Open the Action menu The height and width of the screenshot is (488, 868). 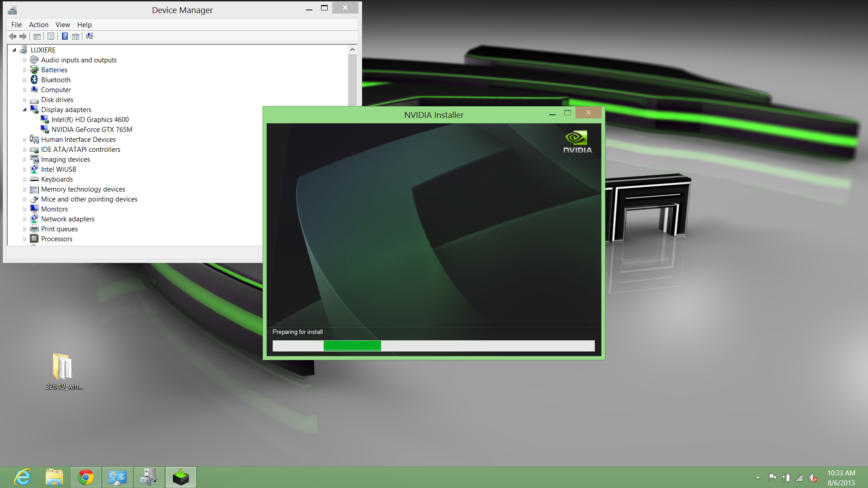pos(38,25)
